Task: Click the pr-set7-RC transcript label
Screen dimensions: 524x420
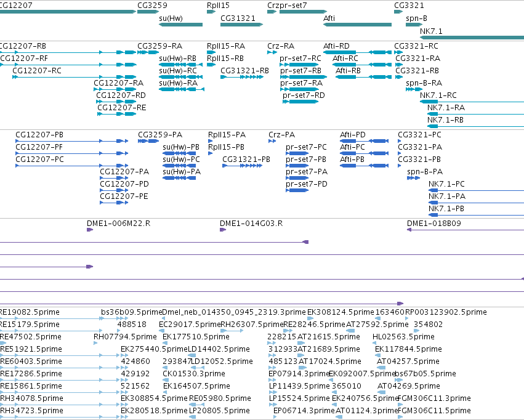Action: pos(300,59)
